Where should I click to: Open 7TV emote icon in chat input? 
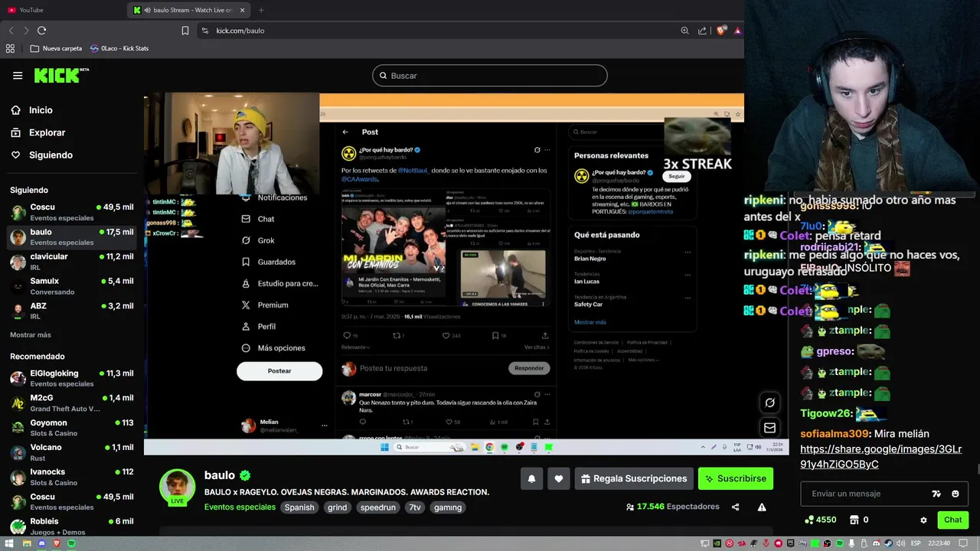point(936,494)
